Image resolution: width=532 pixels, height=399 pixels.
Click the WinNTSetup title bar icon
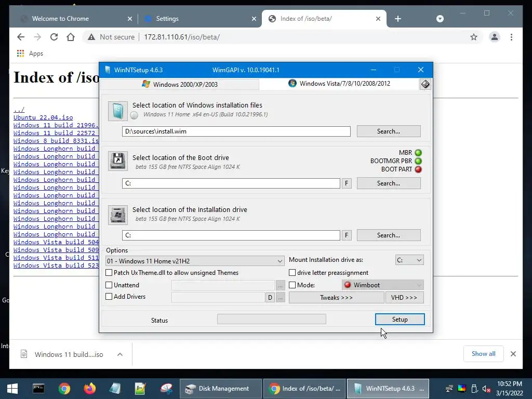tap(108, 70)
